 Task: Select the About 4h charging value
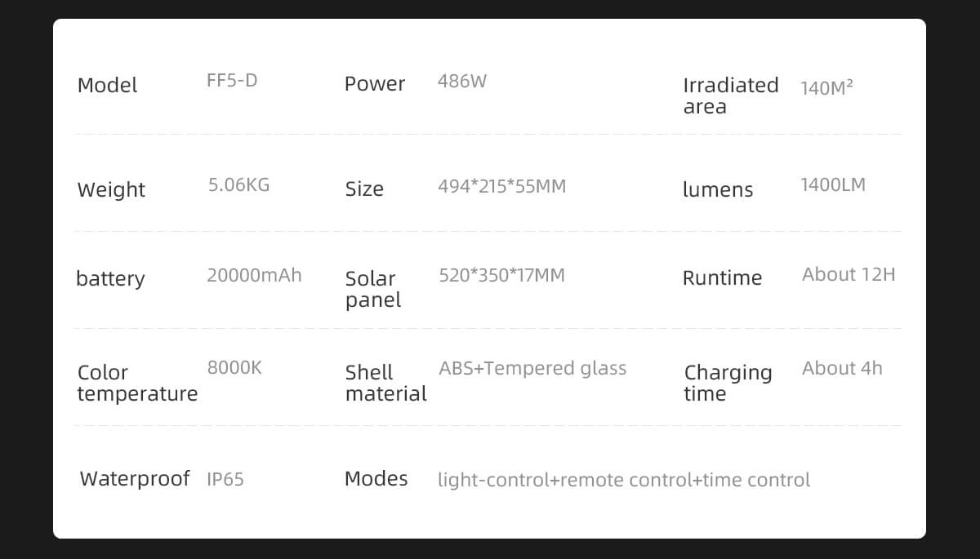coord(842,369)
